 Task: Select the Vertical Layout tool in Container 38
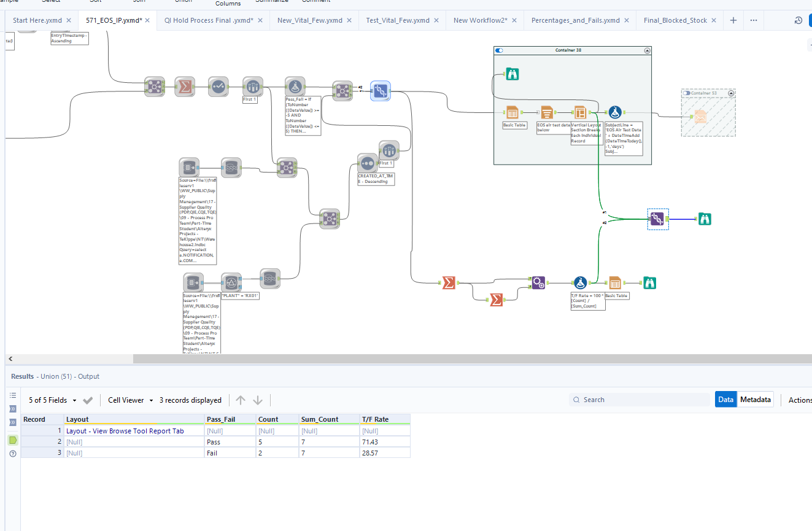[x=580, y=112]
